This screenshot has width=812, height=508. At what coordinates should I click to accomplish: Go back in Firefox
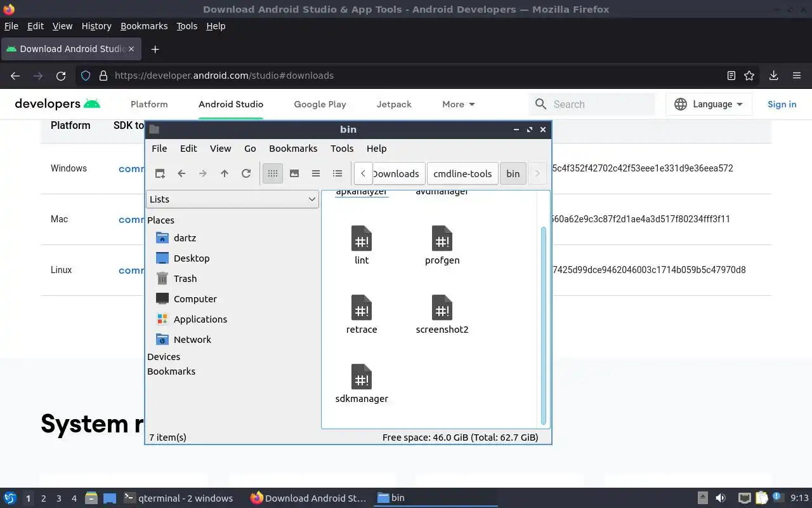[x=15, y=76]
